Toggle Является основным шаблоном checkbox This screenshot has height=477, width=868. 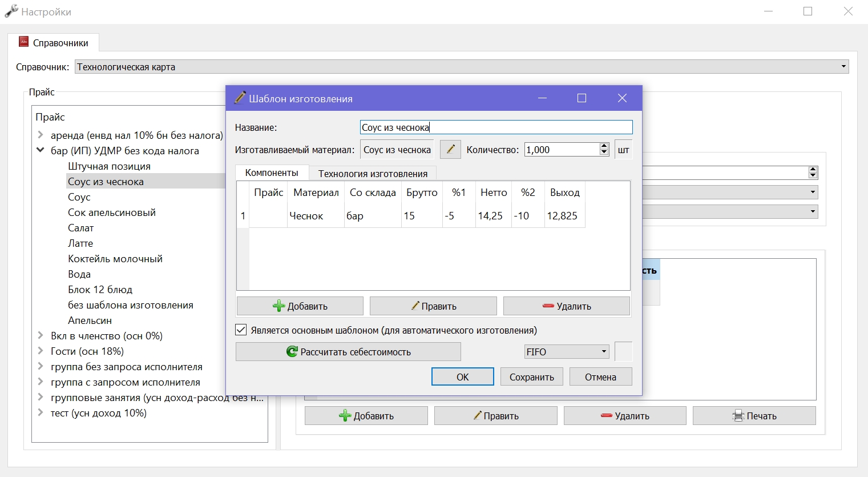[241, 330]
